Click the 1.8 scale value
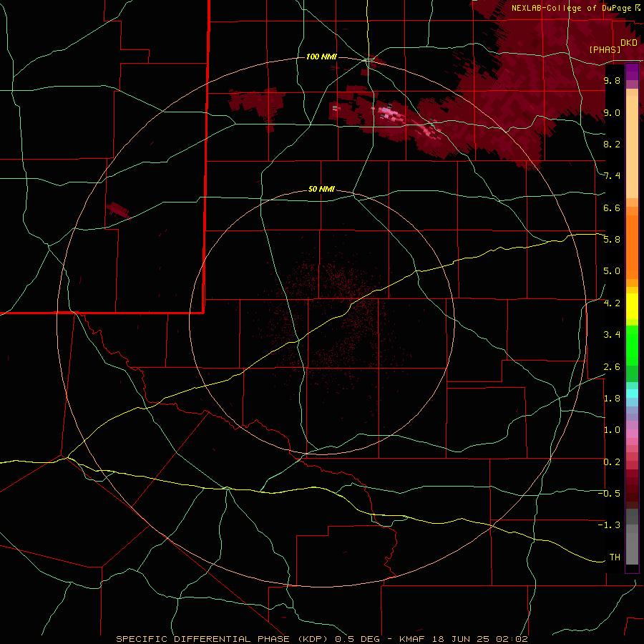644x644 pixels. pyautogui.click(x=612, y=399)
